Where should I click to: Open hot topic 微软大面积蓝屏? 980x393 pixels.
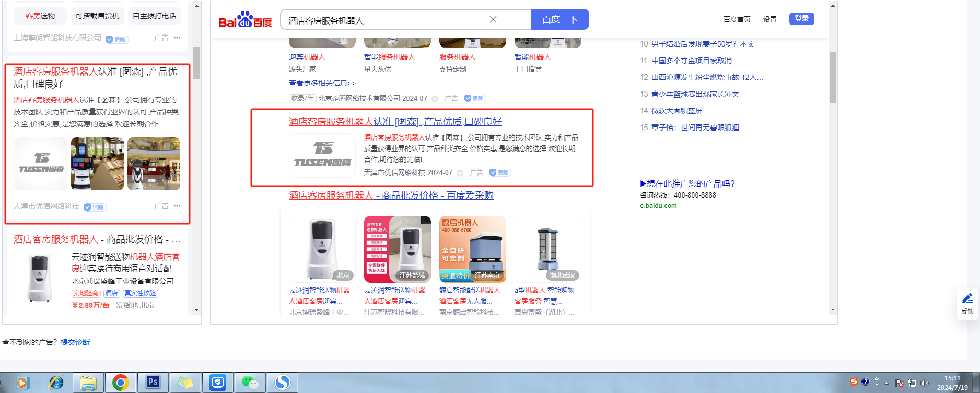(676, 111)
